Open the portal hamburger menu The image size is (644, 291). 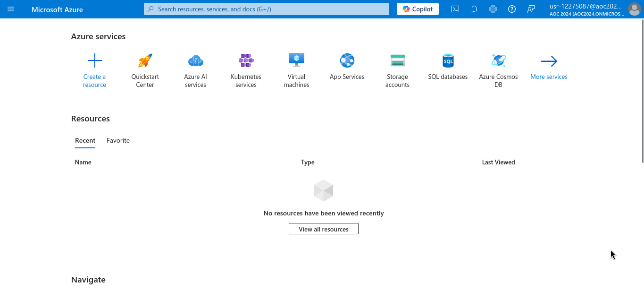[11, 9]
